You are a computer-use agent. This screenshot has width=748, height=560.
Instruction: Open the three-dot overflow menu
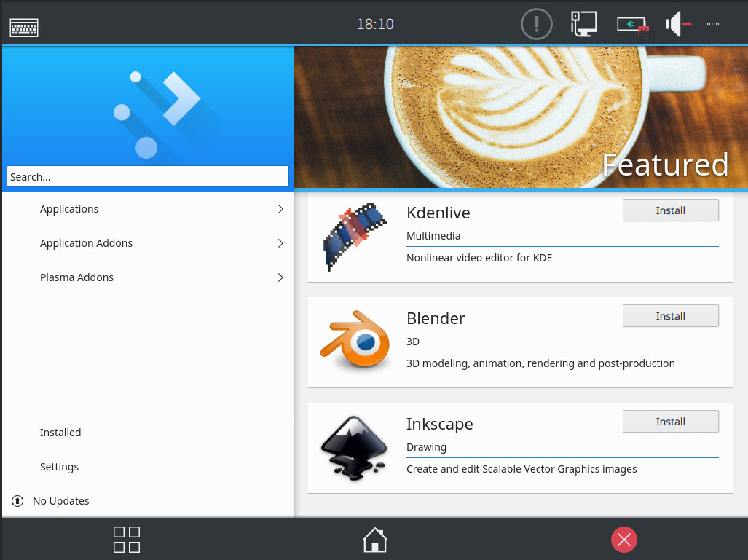[x=713, y=24]
